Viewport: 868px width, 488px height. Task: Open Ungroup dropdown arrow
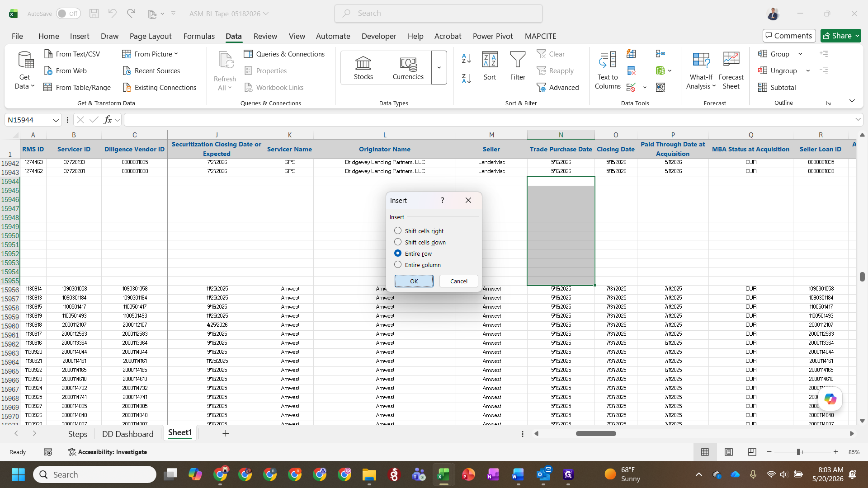pyautogui.click(x=808, y=70)
